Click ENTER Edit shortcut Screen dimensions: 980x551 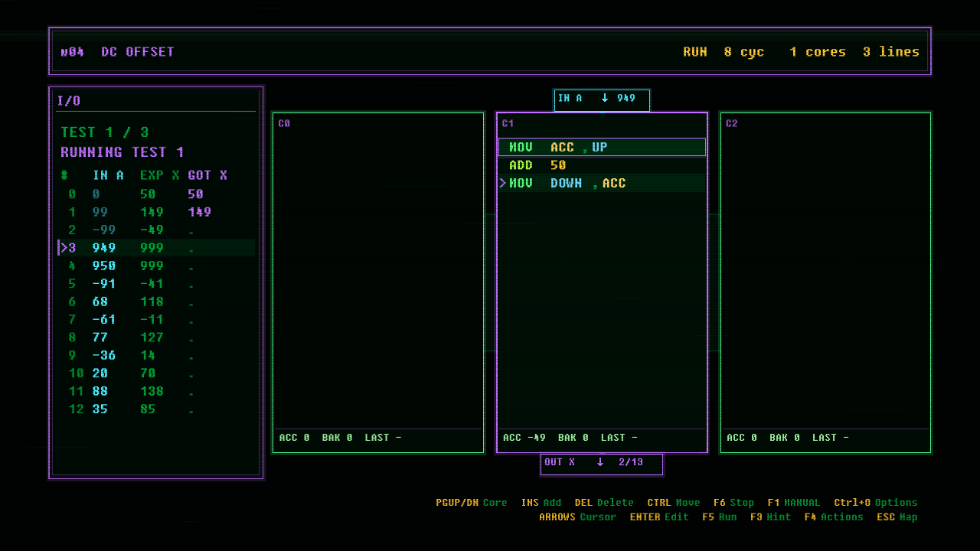click(659, 517)
